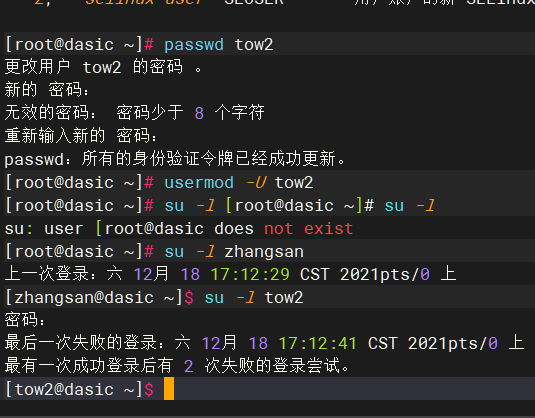
Task: Click the '最有一次成功登录后有 2 次失败' line
Action: [x=177, y=366]
